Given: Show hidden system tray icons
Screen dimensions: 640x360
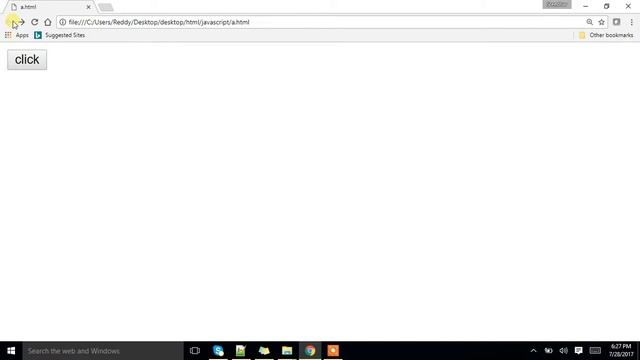Looking at the screenshot, I should pyautogui.click(x=533, y=351).
